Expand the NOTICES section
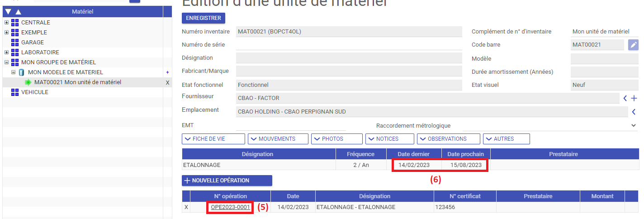644x219 pixels. pyautogui.click(x=390, y=139)
